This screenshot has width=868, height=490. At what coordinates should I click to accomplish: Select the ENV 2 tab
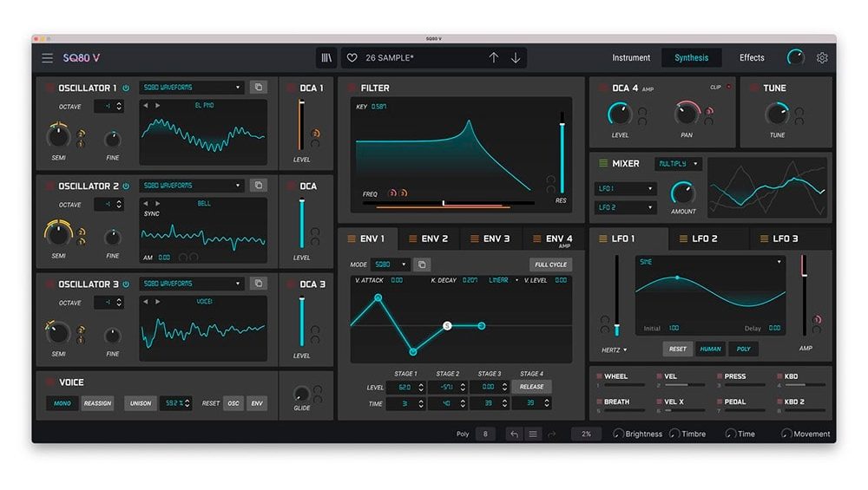tap(429, 238)
